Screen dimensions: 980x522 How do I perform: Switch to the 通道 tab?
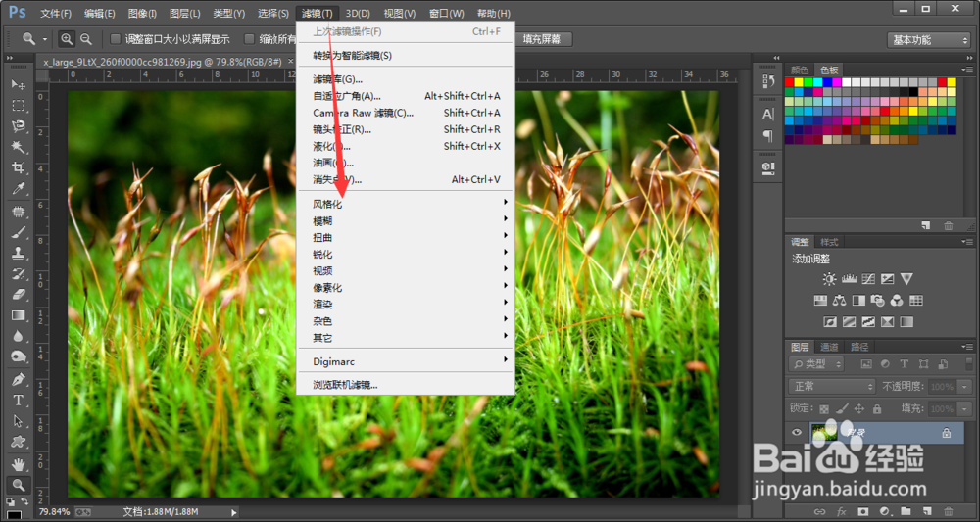coord(829,347)
